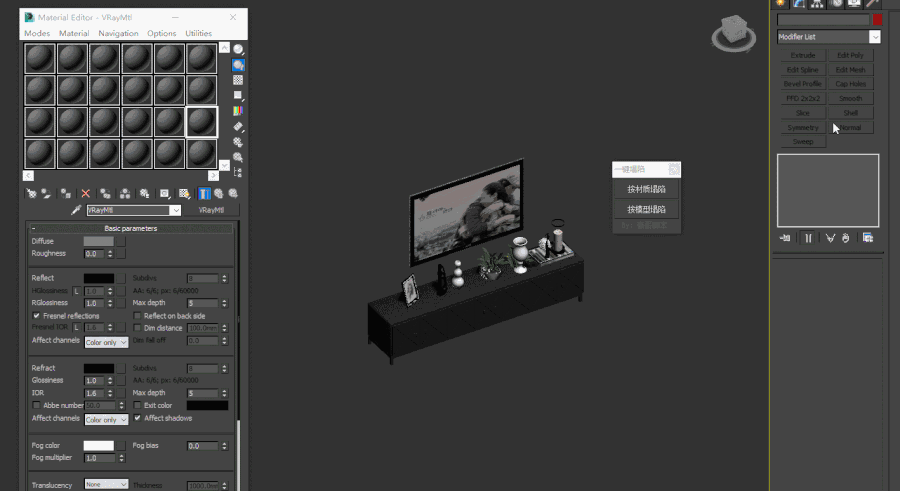Collapse the Basic parameters rollout
Viewport: 900px width, 491px height.
tap(131, 229)
